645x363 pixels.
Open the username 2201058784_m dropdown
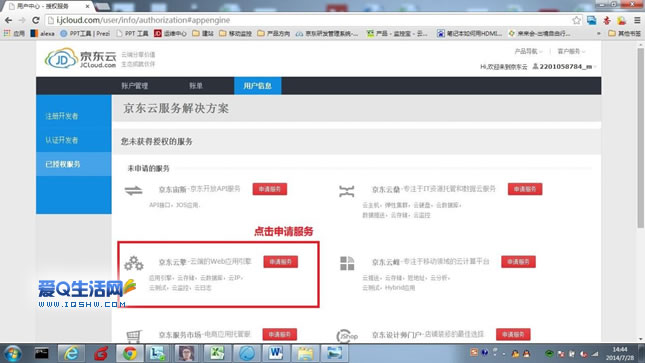[x=568, y=66]
